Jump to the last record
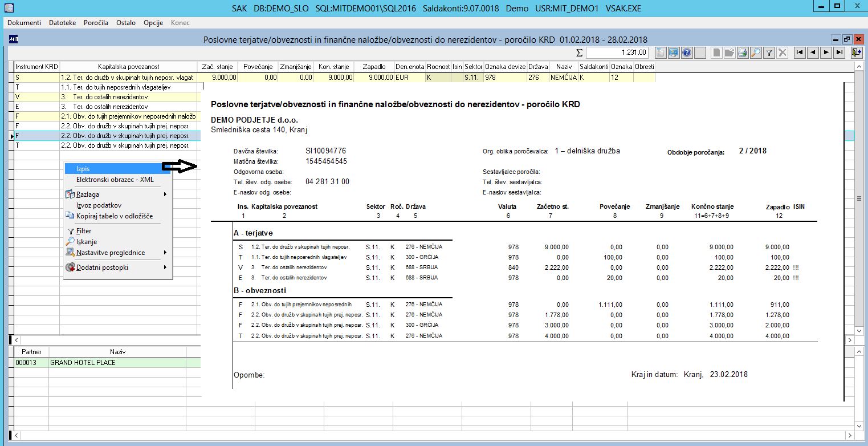This screenshot has height=446, width=868. point(839,52)
